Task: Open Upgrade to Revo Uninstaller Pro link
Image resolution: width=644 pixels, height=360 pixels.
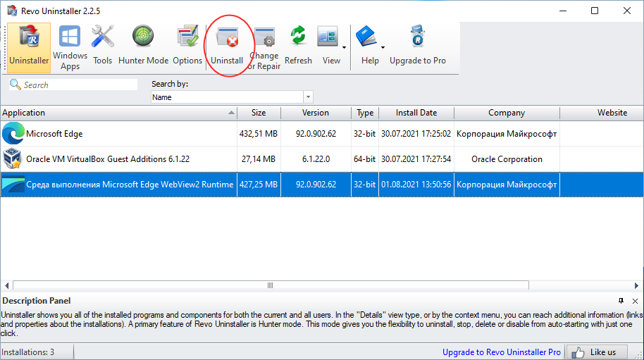Action: [501, 352]
